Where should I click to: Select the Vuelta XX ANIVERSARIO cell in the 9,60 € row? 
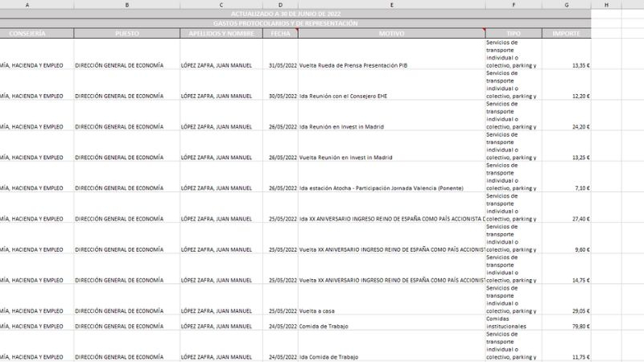tap(392, 238)
